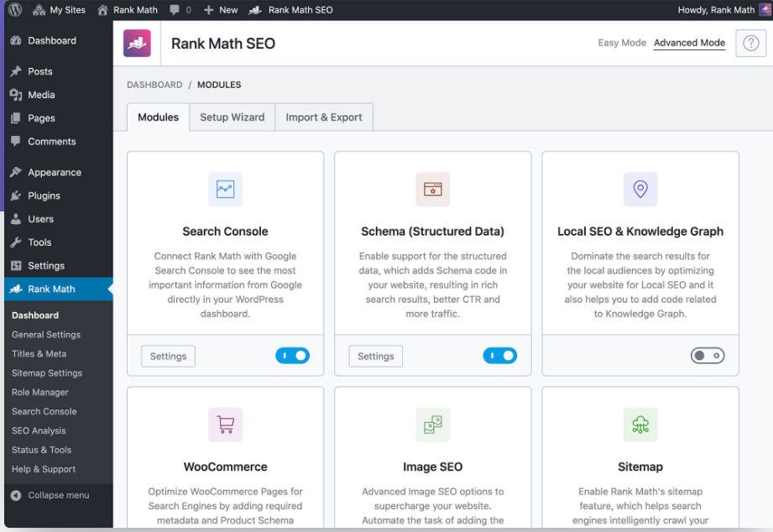The image size is (773, 532).
Task: Click the Local SEO pin icon
Action: coord(640,190)
